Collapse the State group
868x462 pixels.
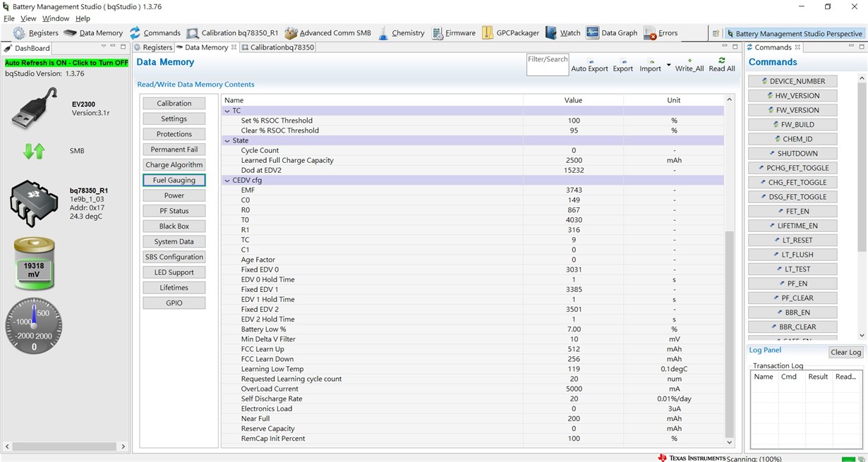coord(227,140)
